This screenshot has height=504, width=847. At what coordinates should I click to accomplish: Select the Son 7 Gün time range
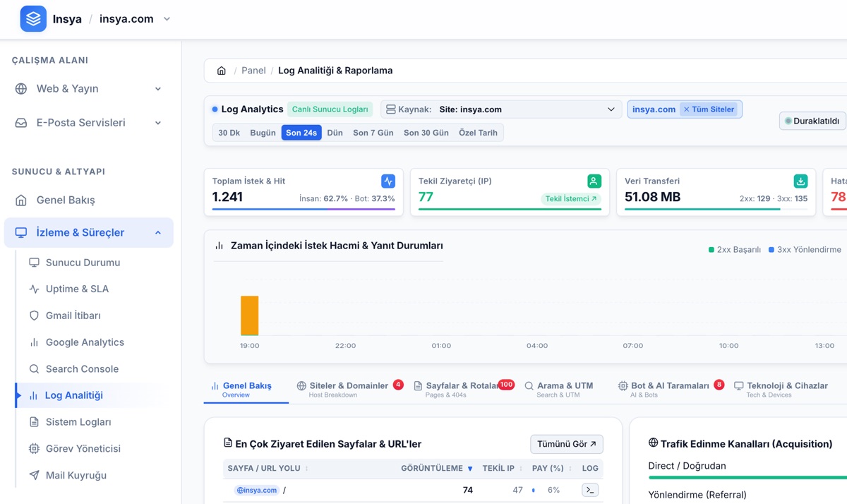pyautogui.click(x=373, y=133)
